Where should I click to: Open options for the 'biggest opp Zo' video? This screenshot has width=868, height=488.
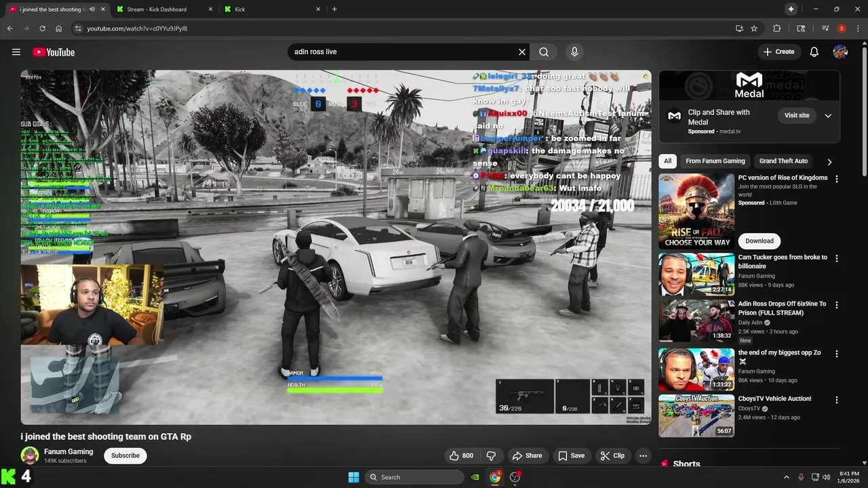point(836,354)
